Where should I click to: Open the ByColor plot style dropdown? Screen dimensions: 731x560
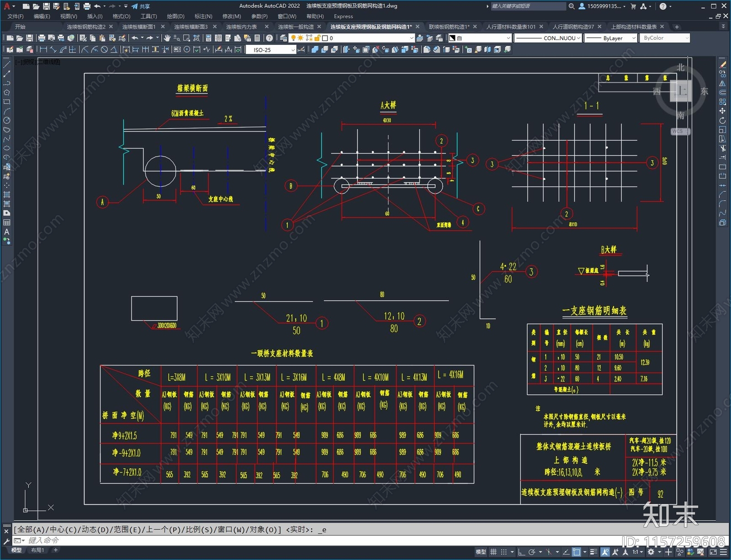664,38
